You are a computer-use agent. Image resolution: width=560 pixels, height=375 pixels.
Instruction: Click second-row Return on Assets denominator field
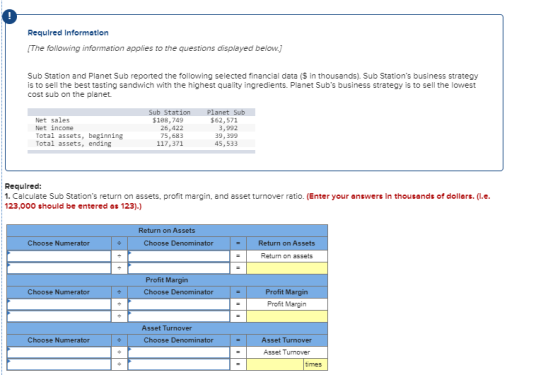tap(179, 268)
